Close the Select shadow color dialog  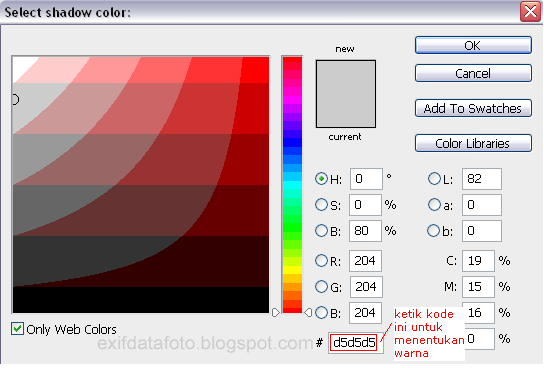click(530, 11)
